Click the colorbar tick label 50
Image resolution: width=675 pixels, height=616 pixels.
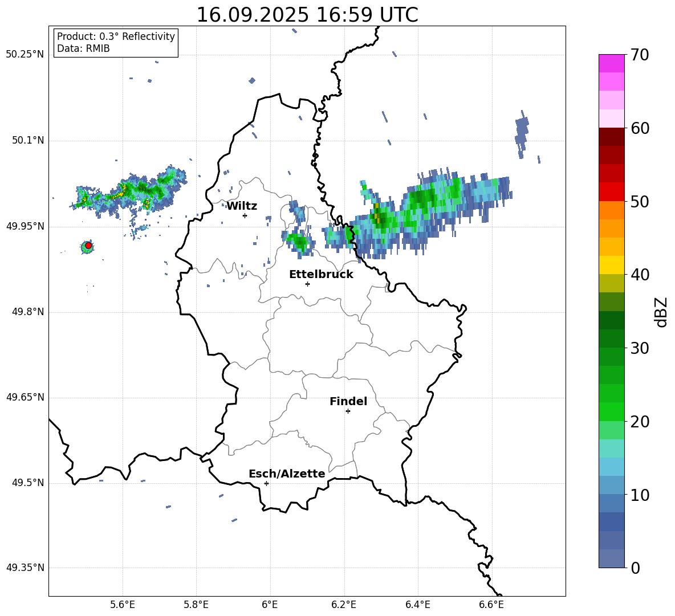coord(640,201)
